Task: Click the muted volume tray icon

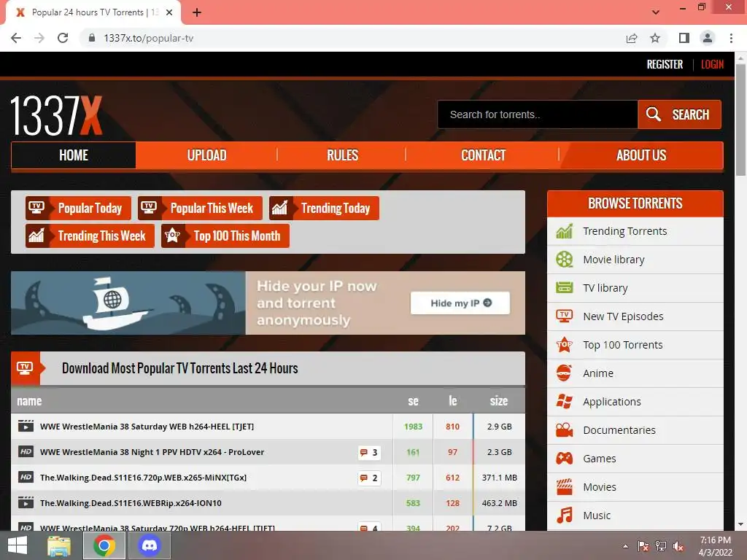Action: [678, 546]
